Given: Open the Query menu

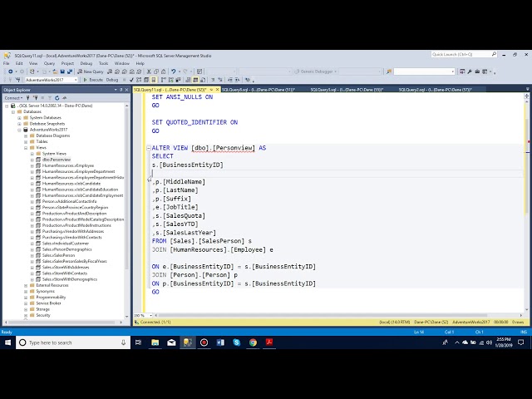Looking at the screenshot, I should coord(49,63).
